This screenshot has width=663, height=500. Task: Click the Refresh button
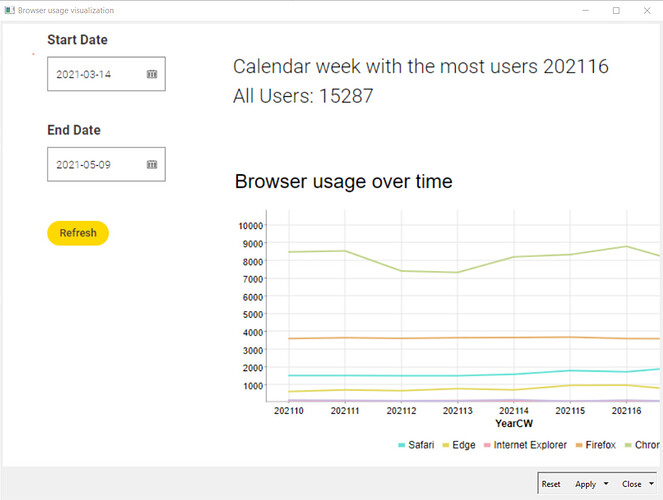78,233
